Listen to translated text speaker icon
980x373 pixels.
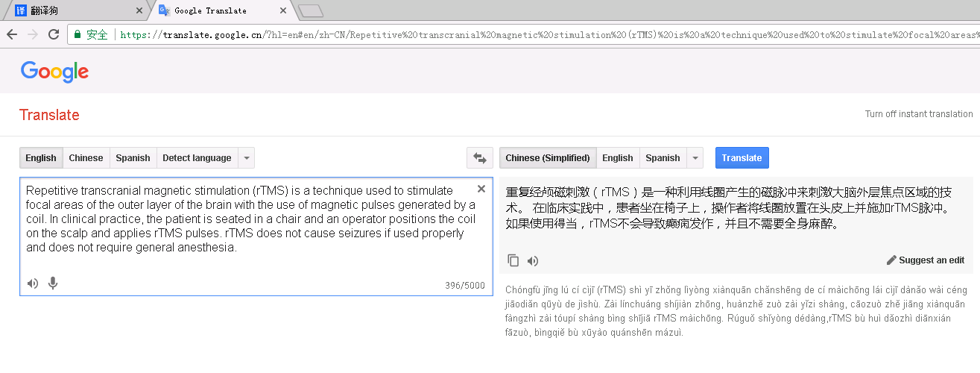click(x=533, y=260)
